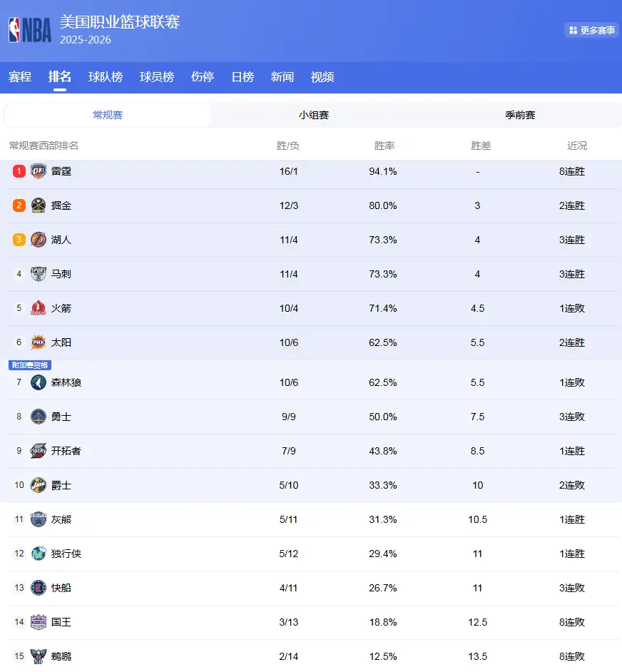
Task: Select the Suns (太阳) team logo
Action: 39,342
